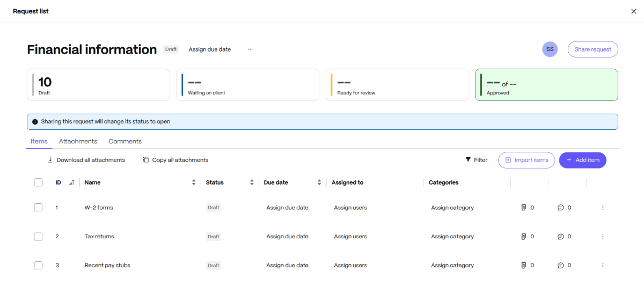
Task: Sort by Due date column arrows
Action: [319, 182]
